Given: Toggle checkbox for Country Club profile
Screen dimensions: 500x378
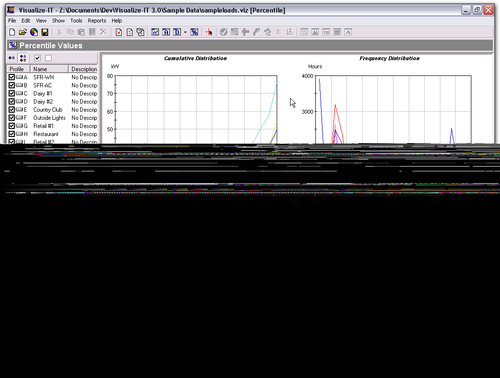Looking at the screenshot, I should pyautogui.click(x=12, y=110).
